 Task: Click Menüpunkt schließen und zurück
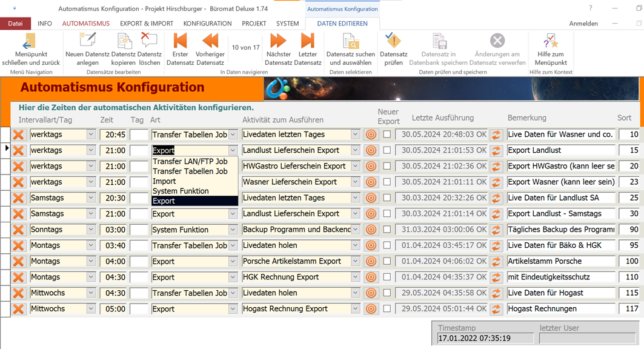(x=30, y=48)
